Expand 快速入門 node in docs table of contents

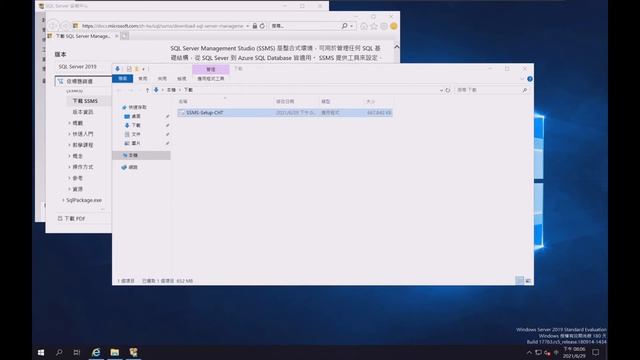[x=69, y=134]
